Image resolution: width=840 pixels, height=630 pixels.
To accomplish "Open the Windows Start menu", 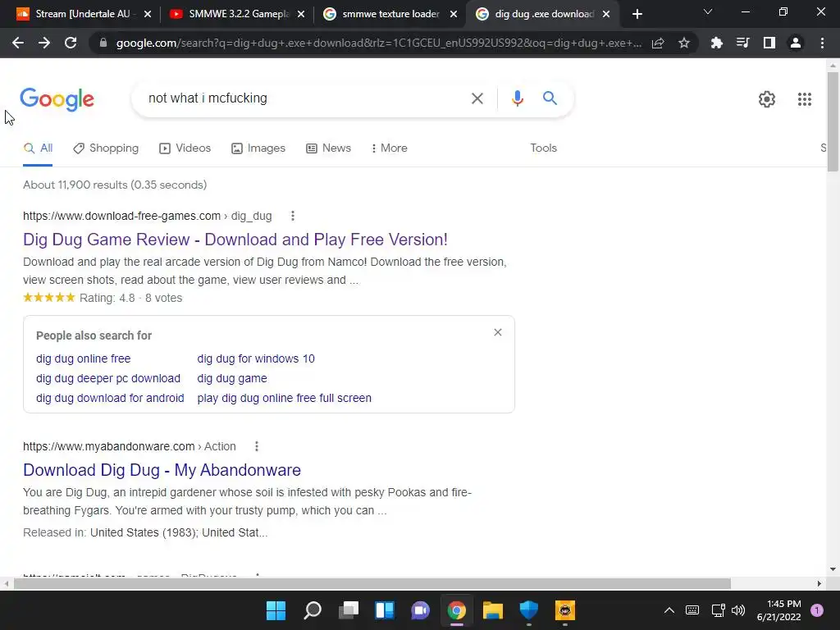I will 276,610.
